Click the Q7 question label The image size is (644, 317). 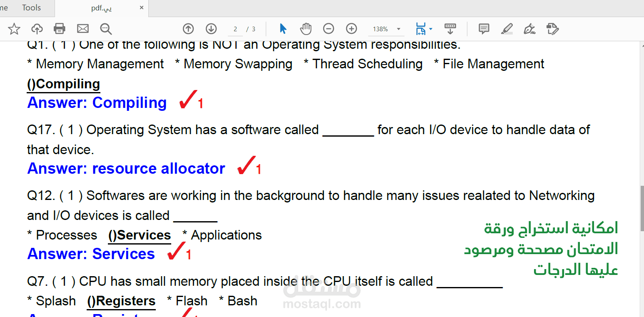coord(37,281)
